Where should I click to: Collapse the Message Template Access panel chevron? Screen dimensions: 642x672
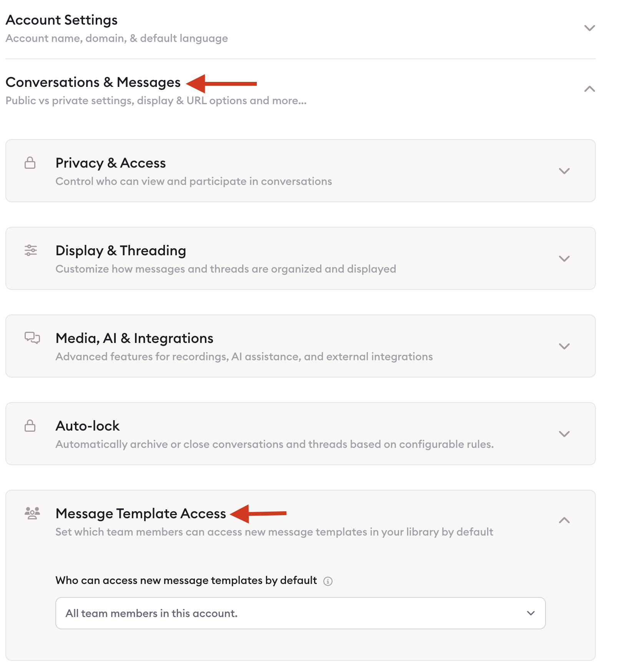pyautogui.click(x=564, y=521)
